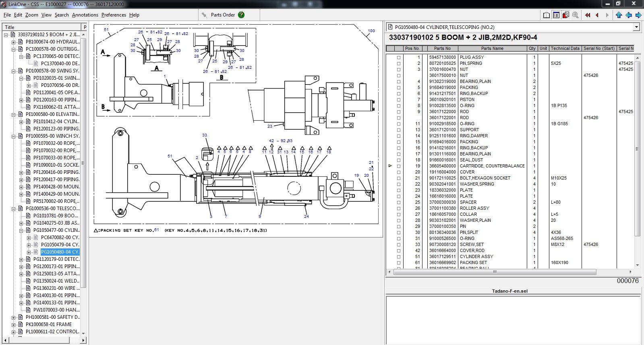Viewport: 644px width, 345px height.
Task: Go forward with the blue right arrow
Action: coord(638,15)
